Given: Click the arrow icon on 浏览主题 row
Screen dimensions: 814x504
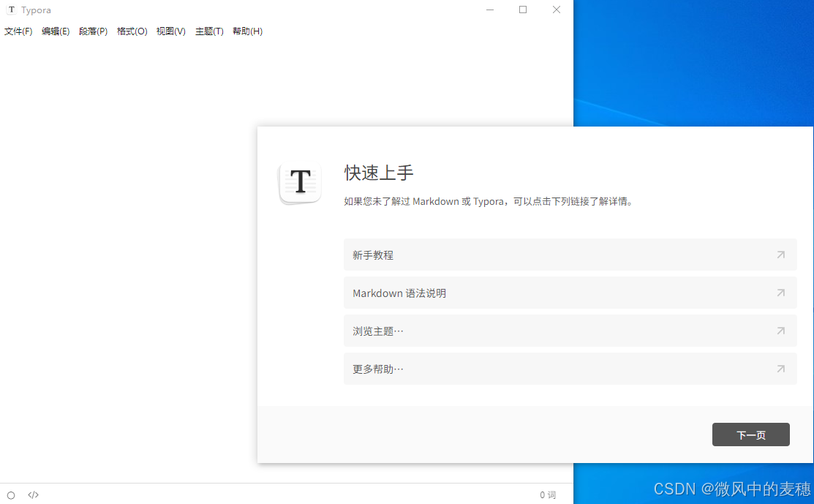Looking at the screenshot, I should [x=781, y=331].
